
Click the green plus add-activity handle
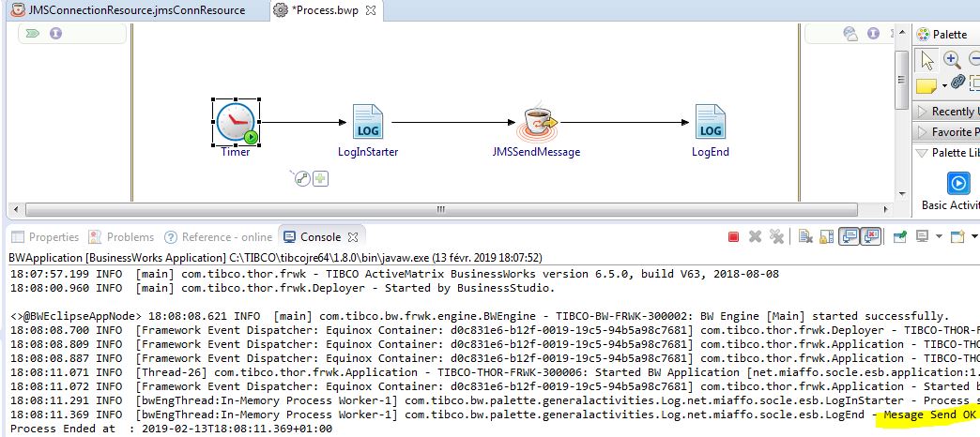point(320,179)
